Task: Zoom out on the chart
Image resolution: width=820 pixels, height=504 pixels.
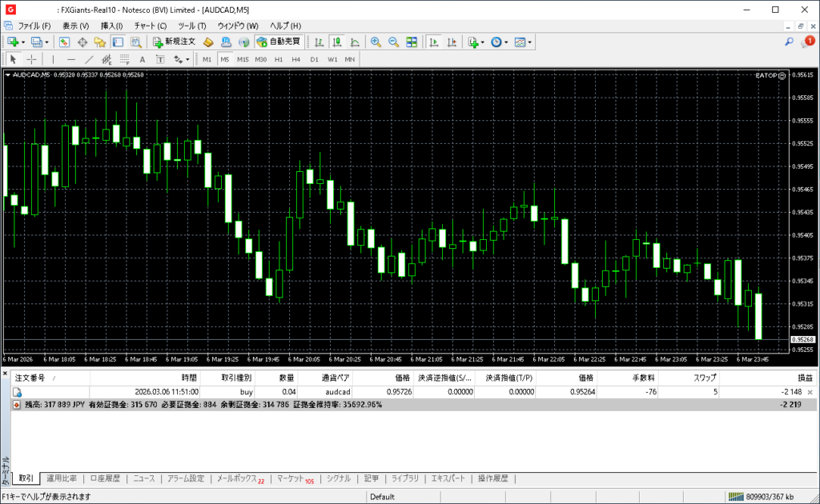Action: pos(393,42)
